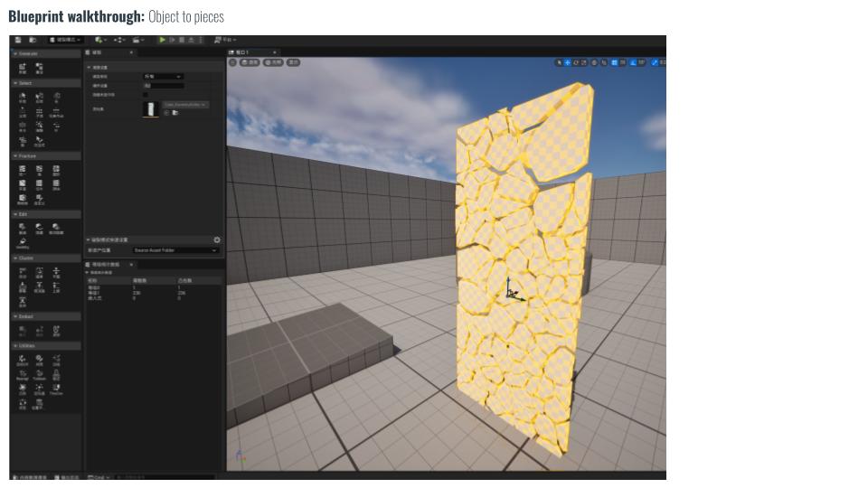This screenshot has height=488, width=868.
Task: Click the asset thumbnail in settings panel
Action: (150, 109)
